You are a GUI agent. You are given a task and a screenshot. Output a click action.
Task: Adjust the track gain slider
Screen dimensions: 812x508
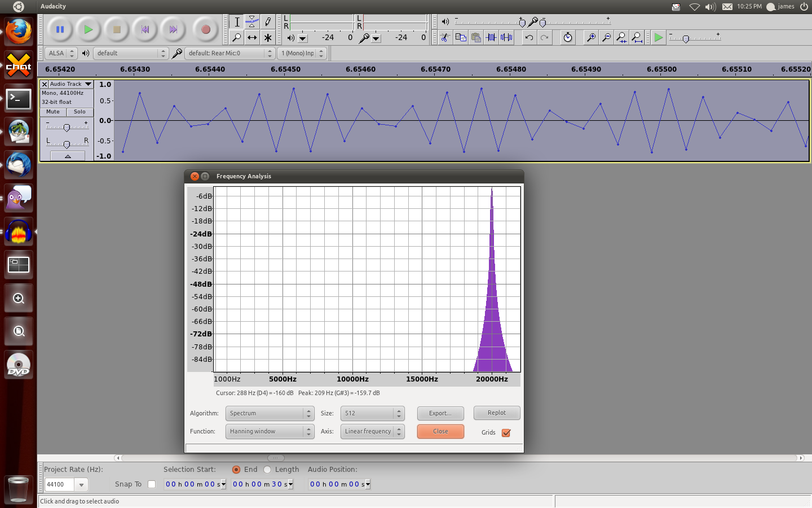click(x=67, y=128)
